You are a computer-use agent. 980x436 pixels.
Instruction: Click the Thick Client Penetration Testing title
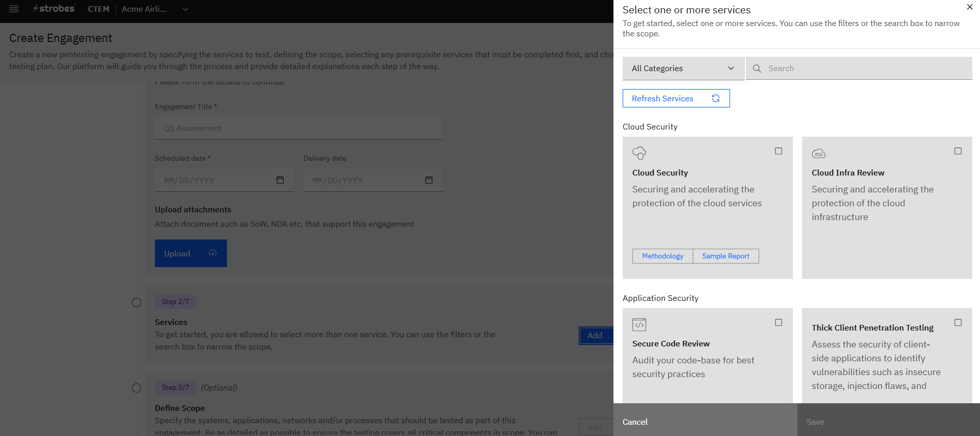(x=873, y=328)
